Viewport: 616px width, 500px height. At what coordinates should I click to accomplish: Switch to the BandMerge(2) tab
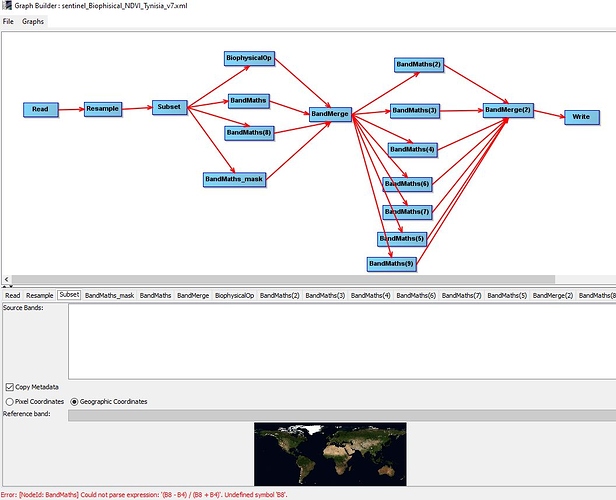[x=553, y=295]
